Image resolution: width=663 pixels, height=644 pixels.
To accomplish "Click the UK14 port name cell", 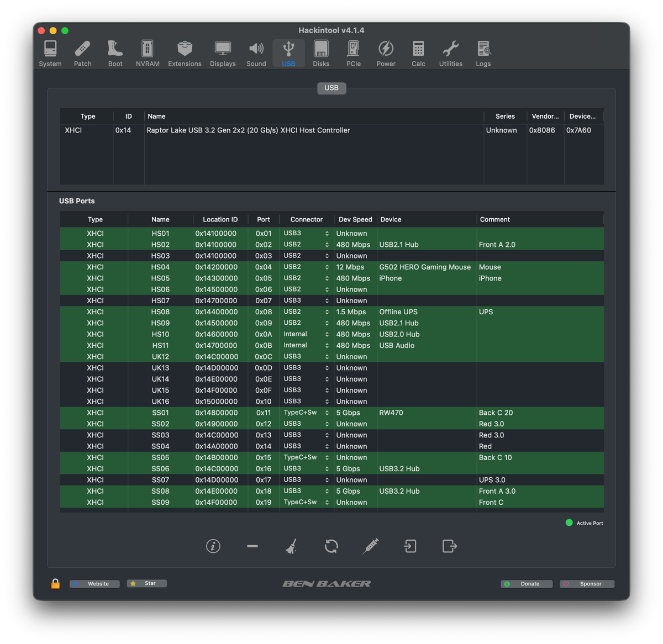I will point(160,379).
